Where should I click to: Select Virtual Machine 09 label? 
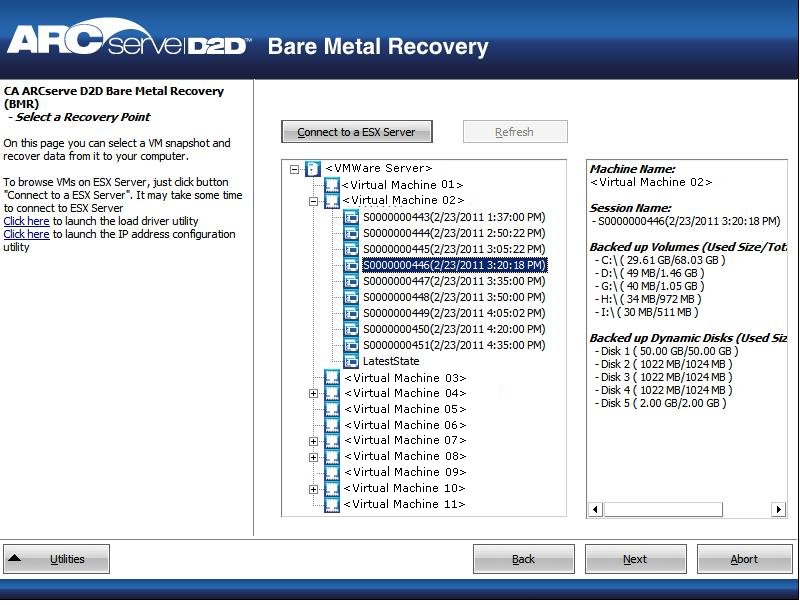click(405, 472)
